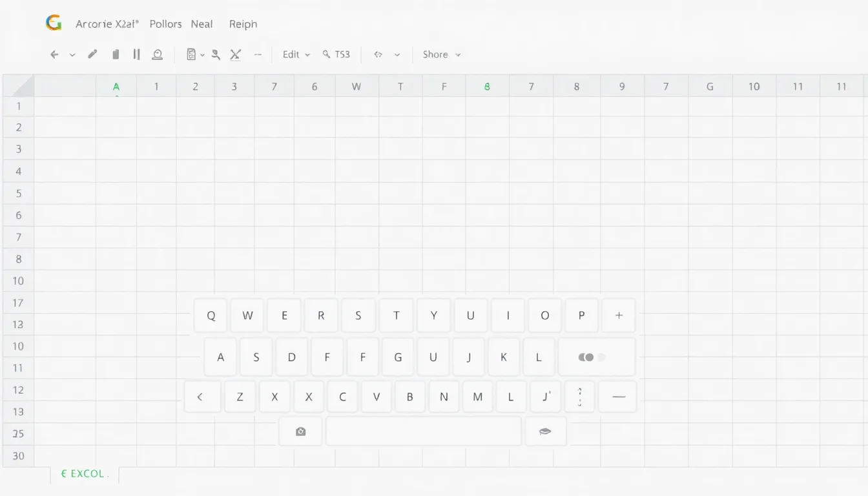Tap the P key on the keyboard

[581, 316]
